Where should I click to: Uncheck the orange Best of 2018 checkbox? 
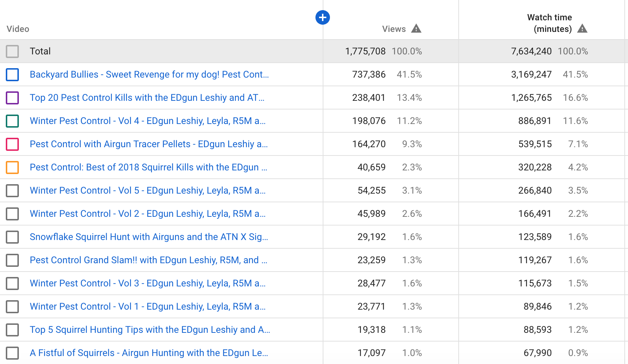[x=12, y=167]
